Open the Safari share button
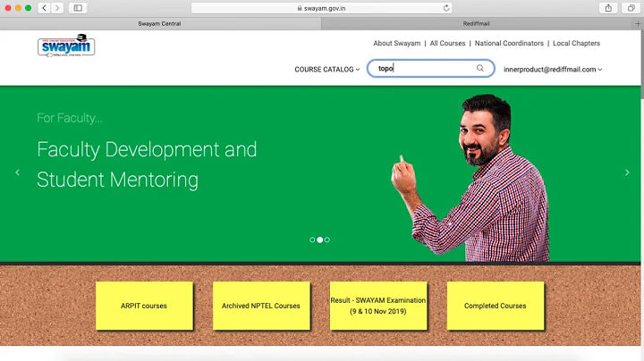Viewport: 644px width, 361px height. point(608,8)
